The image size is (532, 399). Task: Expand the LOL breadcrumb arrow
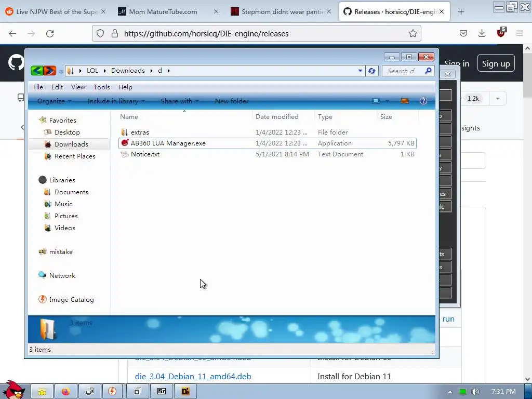click(x=104, y=71)
